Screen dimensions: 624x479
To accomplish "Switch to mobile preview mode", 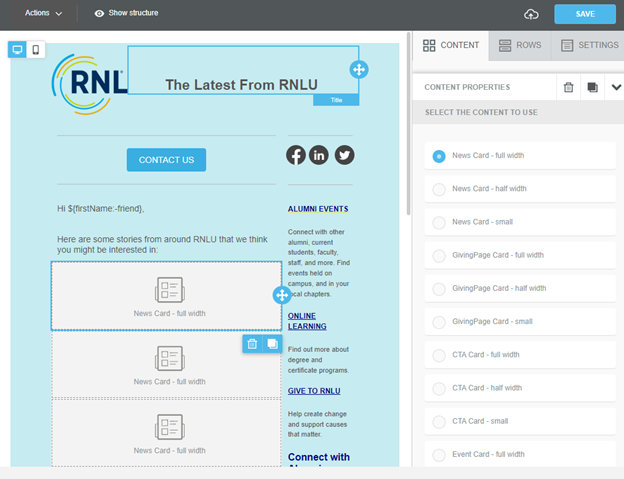I will point(36,50).
